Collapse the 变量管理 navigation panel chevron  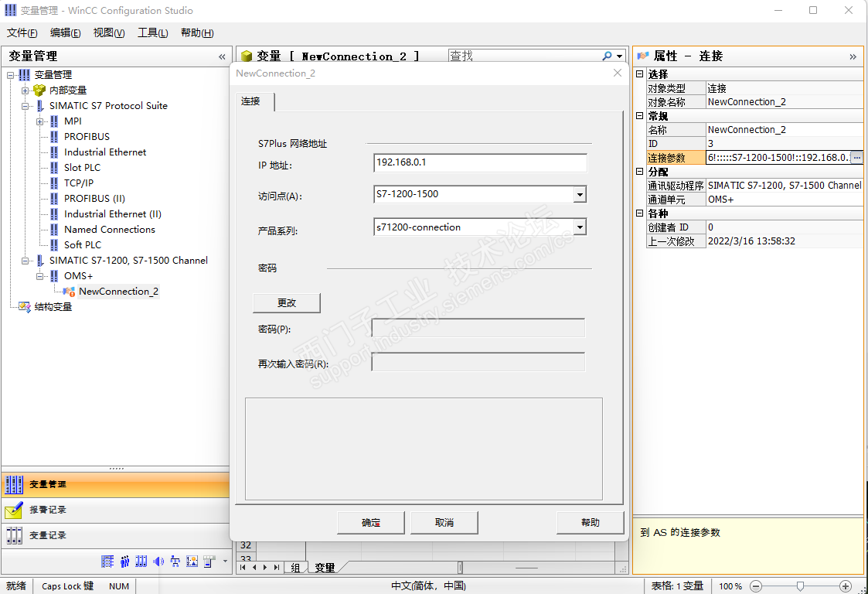click(x=222, y=56)
